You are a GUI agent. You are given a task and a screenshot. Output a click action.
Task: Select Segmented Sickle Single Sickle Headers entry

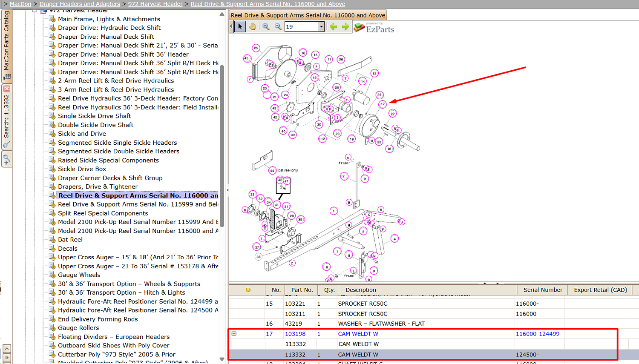[118, 143]
